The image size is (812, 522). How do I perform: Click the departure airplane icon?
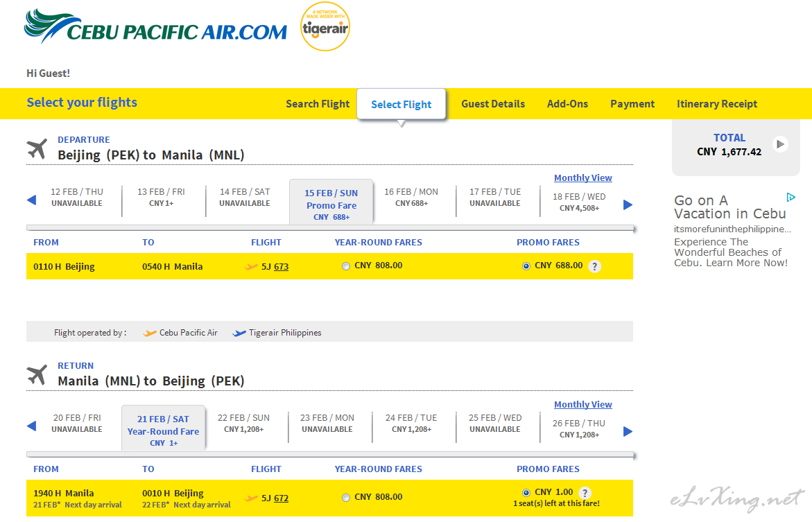tap(37, 149)
